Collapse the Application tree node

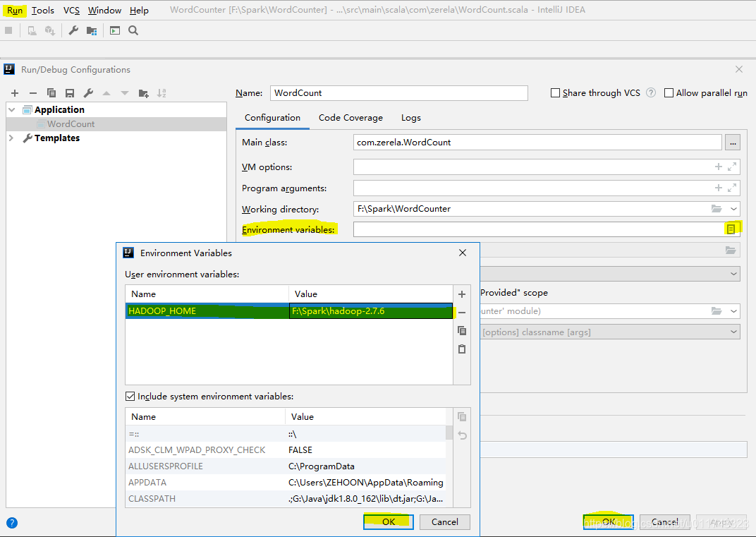(x=11, y=110)
